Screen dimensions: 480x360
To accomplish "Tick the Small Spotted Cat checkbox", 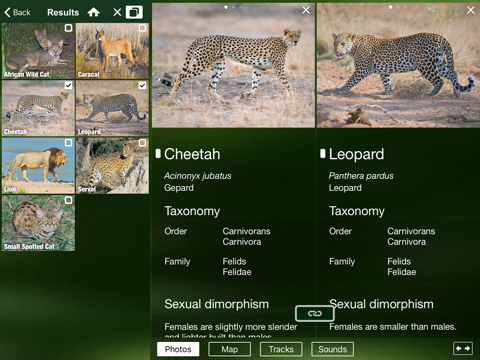I will (68, 200).
